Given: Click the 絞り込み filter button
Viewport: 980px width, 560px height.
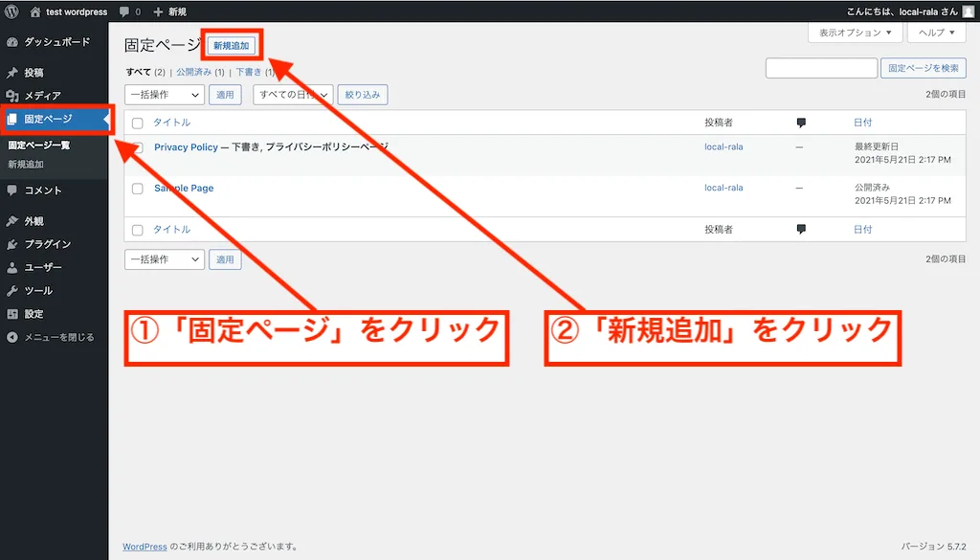Looking at the screenshot, I should tap(363, 95).
